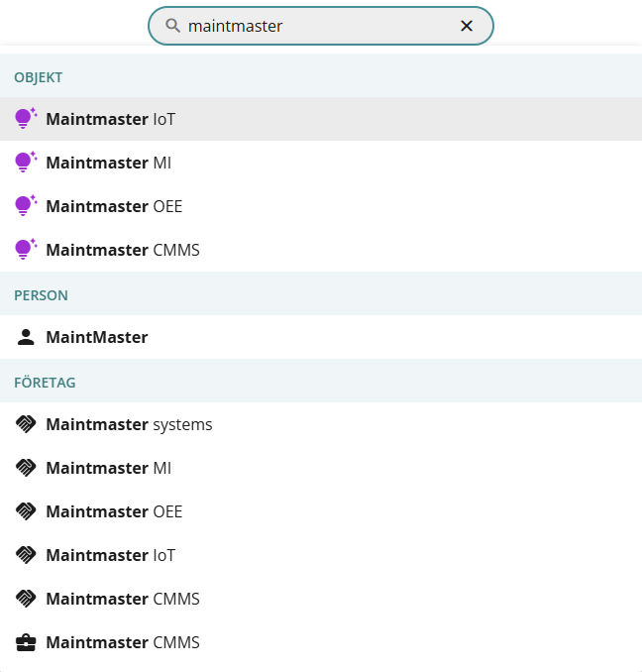The image size is (642, 672).
Task: Click handshake icon beside Företag Maintmaster MI
Action: (26, 468)
